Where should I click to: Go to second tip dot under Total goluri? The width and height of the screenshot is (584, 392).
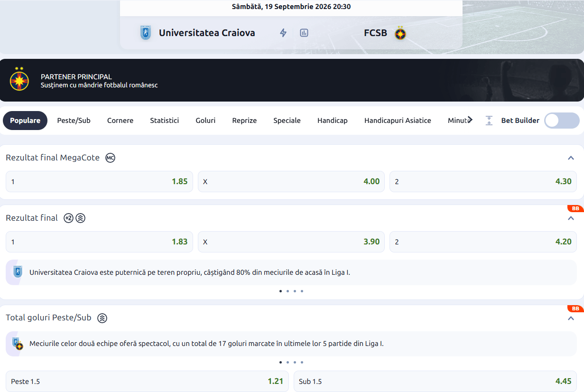(287, 362)
